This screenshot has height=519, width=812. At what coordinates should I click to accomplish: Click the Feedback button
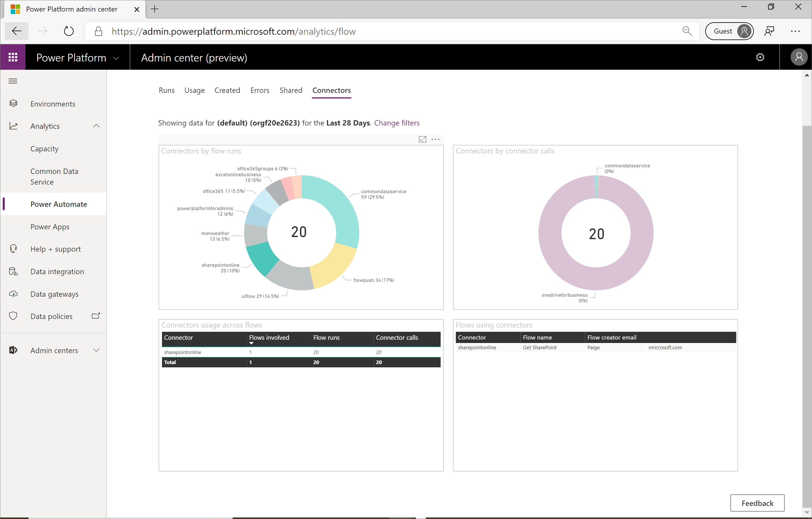(757, 503)
